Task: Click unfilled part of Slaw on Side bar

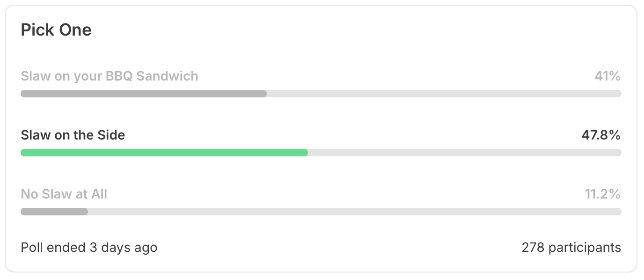Action: click(464, 153)
